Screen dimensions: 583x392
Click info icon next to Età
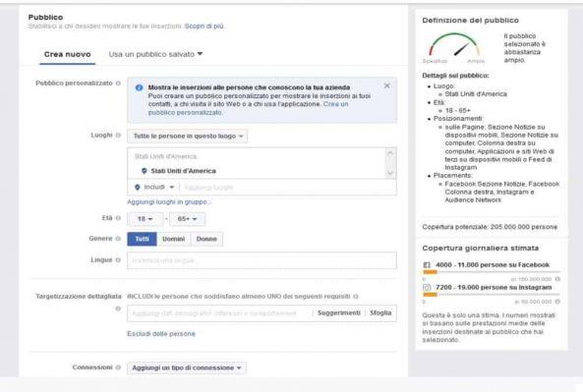point(118,218)
